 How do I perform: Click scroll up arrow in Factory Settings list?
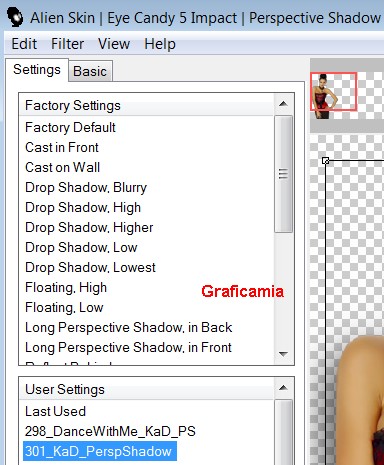pyautogui.click(x=283, y=104)
